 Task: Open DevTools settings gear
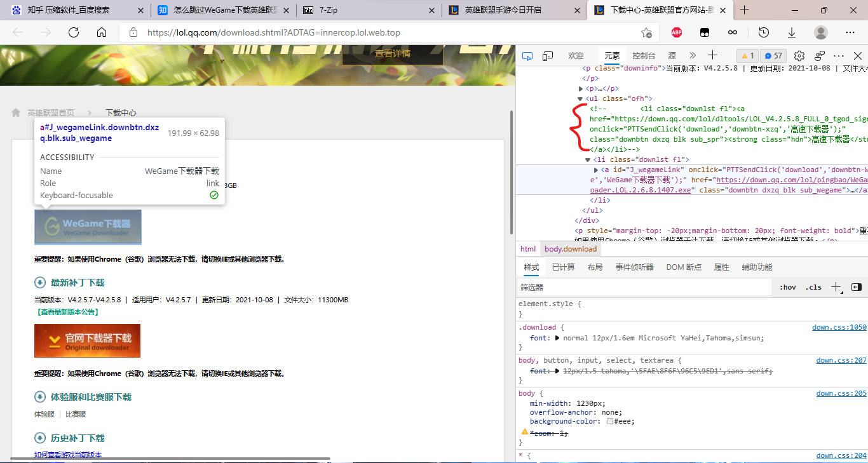pos(799,56)
